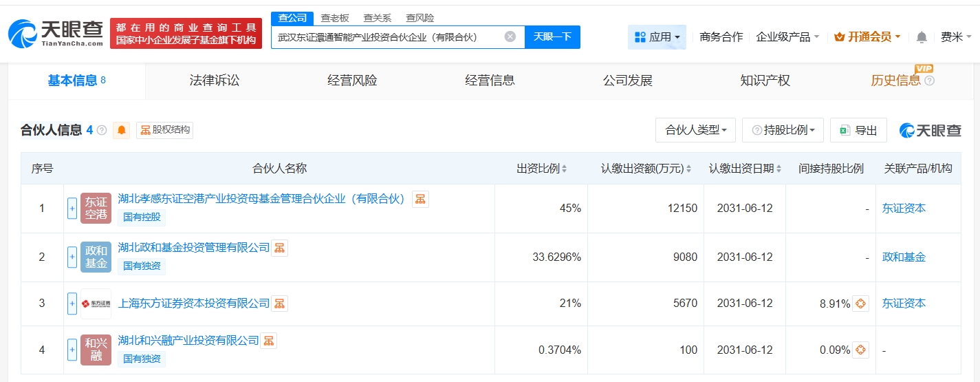The image size is (980, 382).
Task: Click the 股权结构 button
Action: [164, 130]
